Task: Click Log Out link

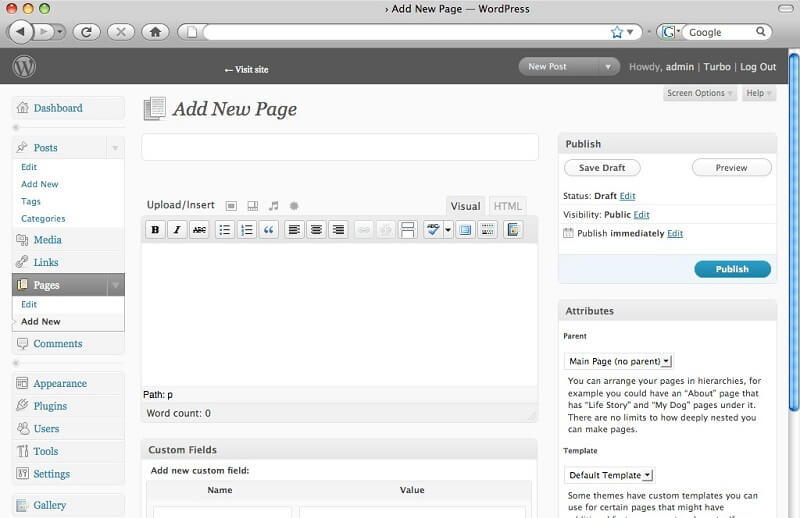Action: pyautogui.click(x=758, y=67)
